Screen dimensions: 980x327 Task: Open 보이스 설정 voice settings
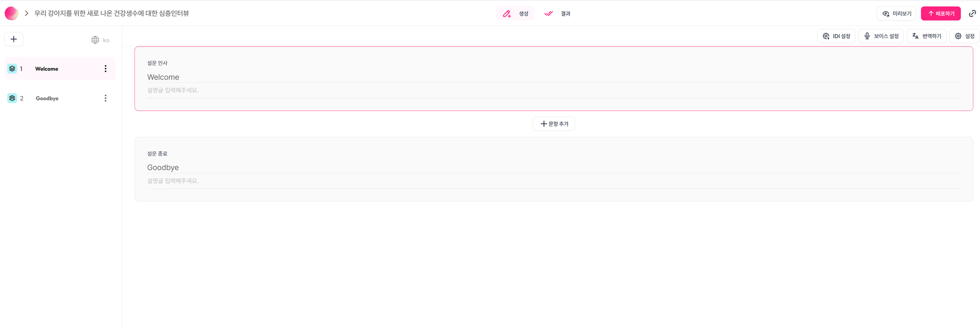[x=881, y=36]
